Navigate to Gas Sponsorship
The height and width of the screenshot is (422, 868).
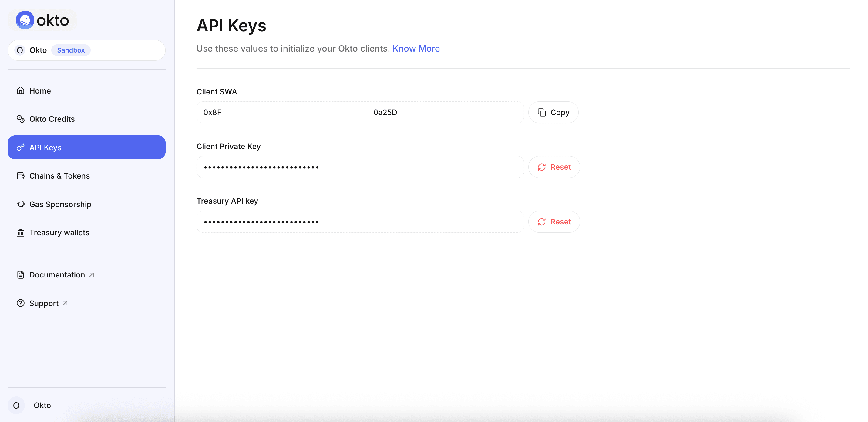tap(87, 204)
